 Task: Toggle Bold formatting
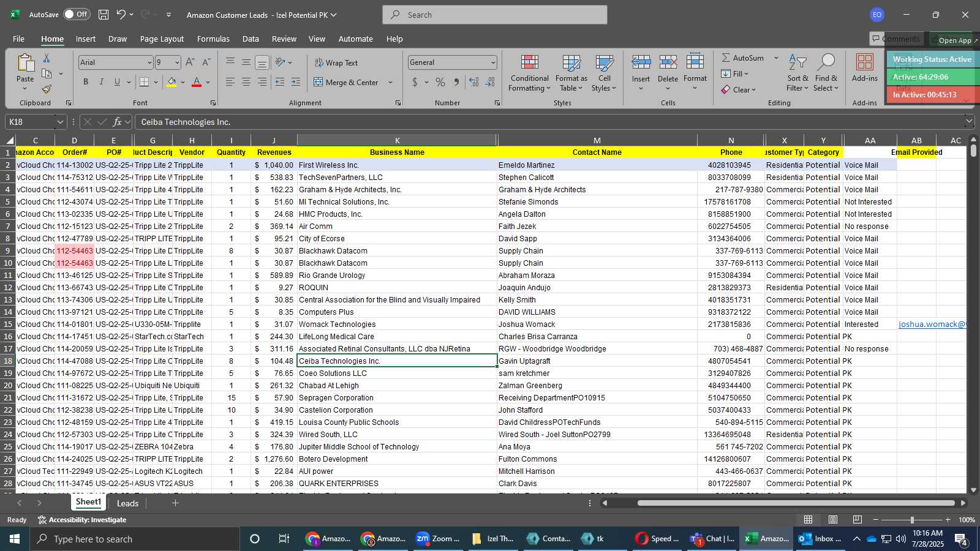[86, 82]
